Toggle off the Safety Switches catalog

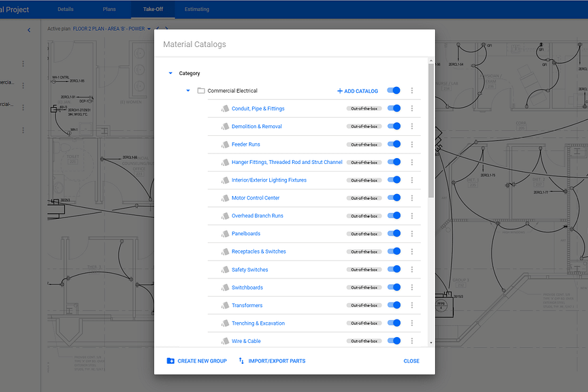click(x=394, y=269)
